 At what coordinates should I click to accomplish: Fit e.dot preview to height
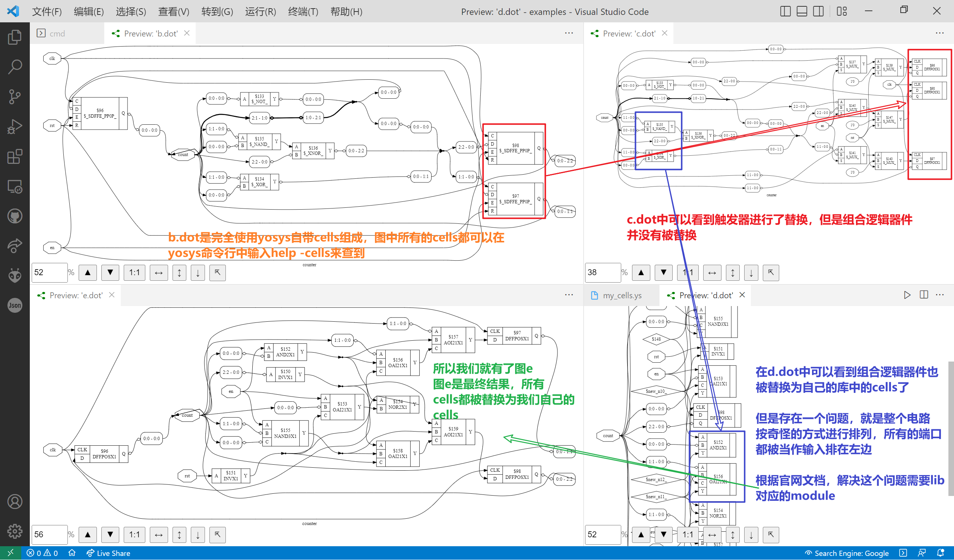click(179, 535)
